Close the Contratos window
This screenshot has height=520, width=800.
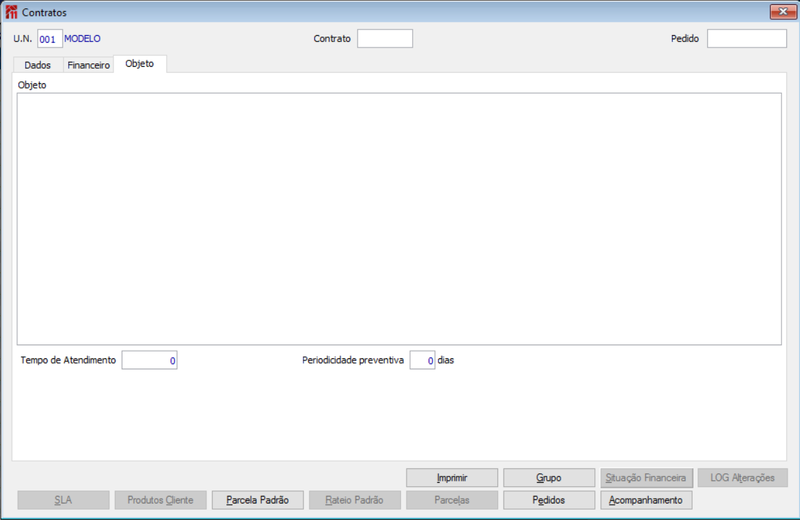pos(783,12)
